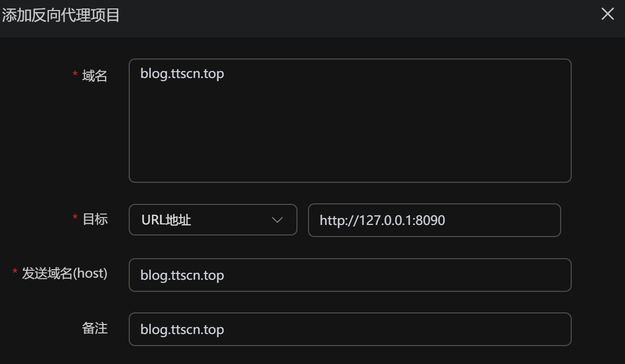Select the 发送域名(host) label text

pyautogui.click(x=64, y=273)
